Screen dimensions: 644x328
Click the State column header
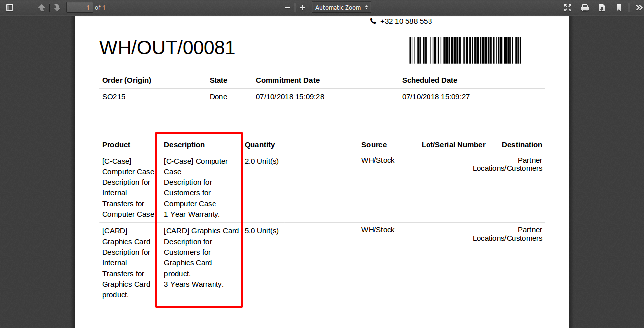218,80
